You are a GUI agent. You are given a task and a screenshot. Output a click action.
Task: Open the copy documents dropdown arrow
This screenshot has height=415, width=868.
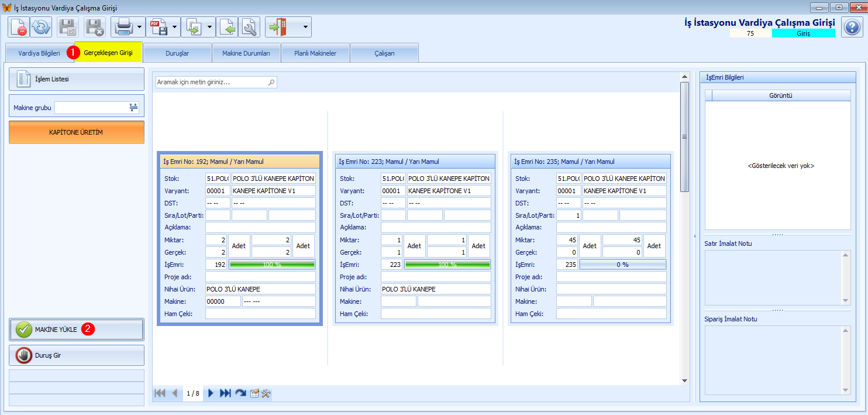click(211, 27)
